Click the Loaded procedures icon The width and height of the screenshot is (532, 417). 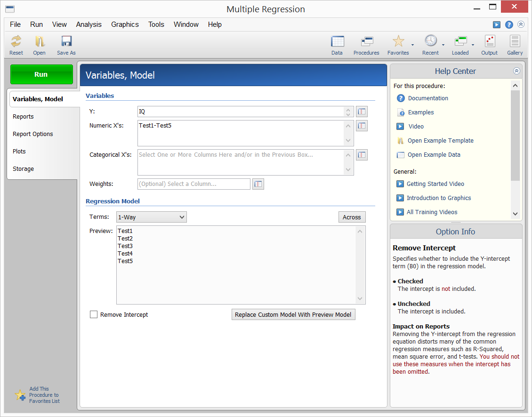(460, 41)
